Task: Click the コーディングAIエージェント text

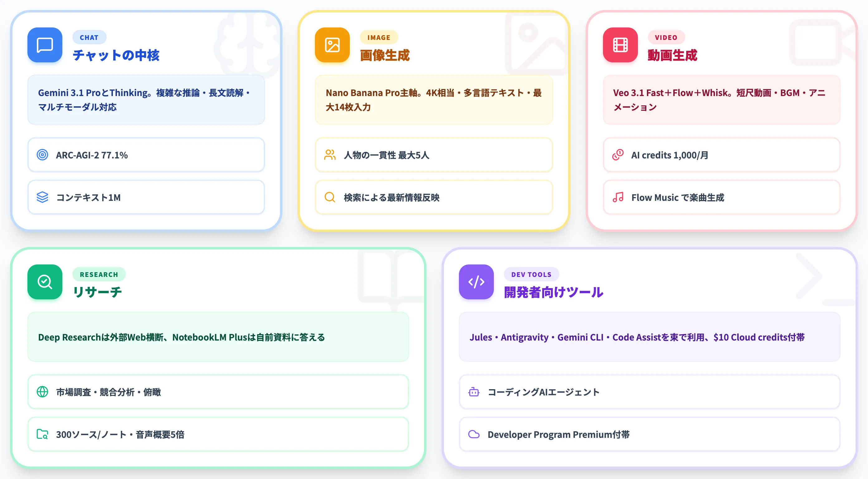Action: (x=543, y=392)
